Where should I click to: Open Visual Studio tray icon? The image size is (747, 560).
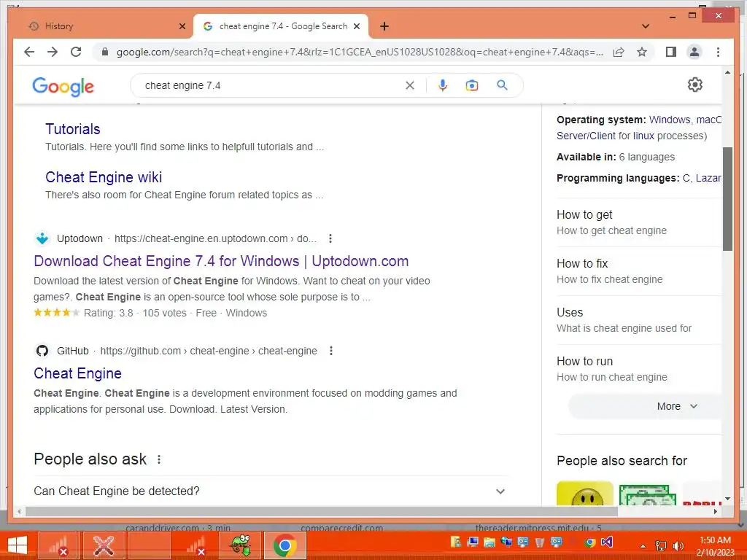coord(606,542)
